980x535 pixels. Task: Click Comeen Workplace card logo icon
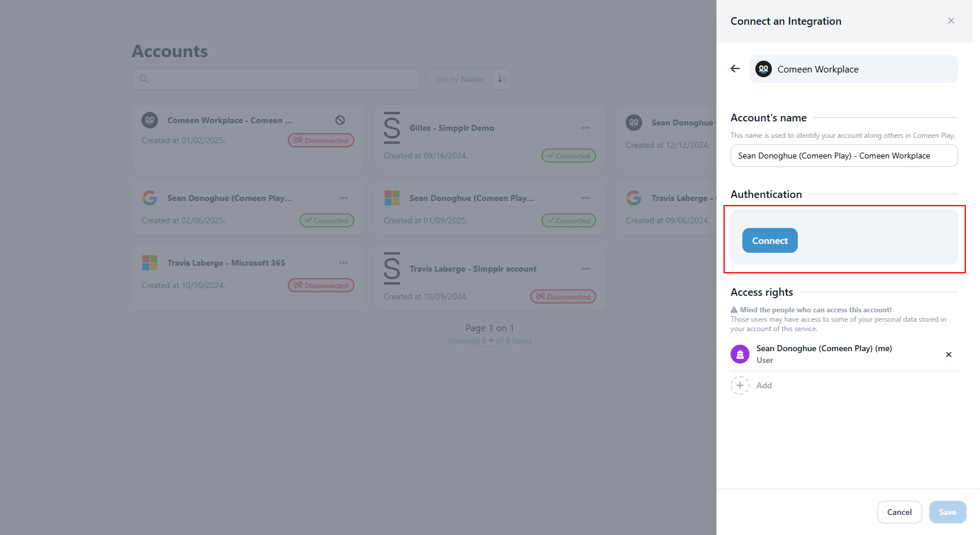(150, 120)
